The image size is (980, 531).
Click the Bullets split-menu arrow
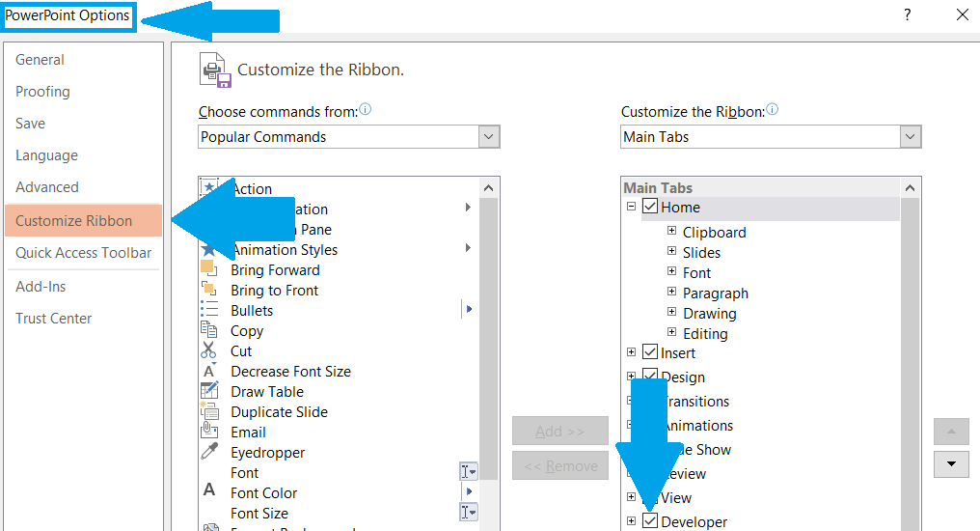point(469,309)
